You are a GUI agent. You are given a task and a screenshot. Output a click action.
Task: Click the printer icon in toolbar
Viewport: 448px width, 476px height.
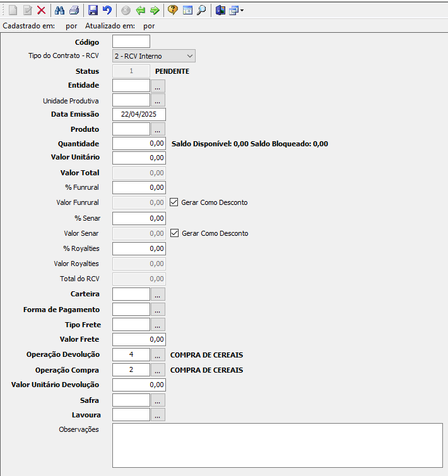(74, 10)
